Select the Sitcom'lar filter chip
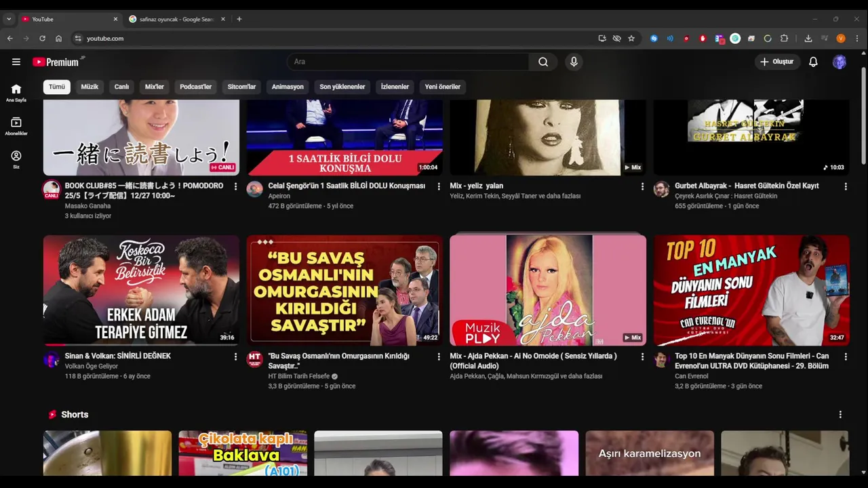 pos(241,87)
